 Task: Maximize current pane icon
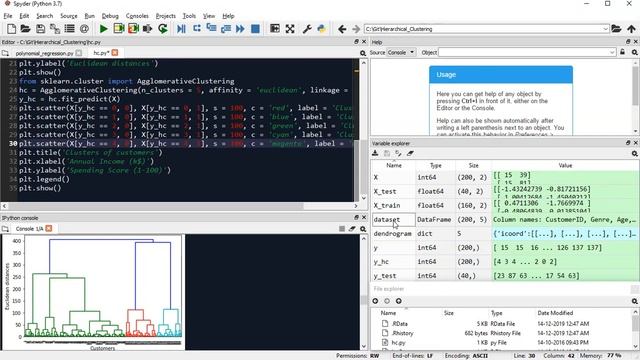275,29
